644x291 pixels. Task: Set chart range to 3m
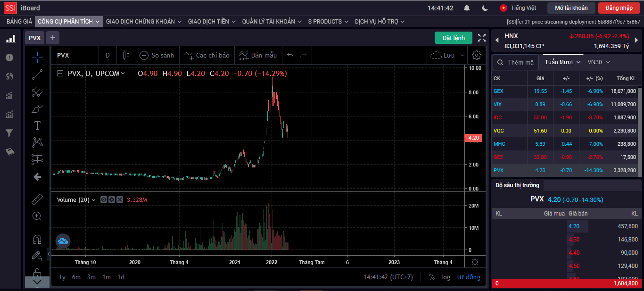(x=91, y=277)
